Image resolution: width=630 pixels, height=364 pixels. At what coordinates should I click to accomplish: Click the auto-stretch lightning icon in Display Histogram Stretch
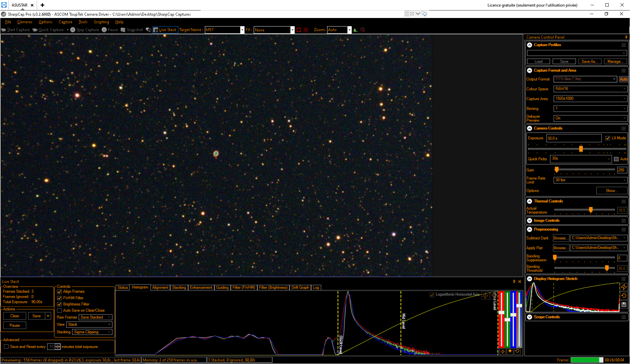click(624, 287)
